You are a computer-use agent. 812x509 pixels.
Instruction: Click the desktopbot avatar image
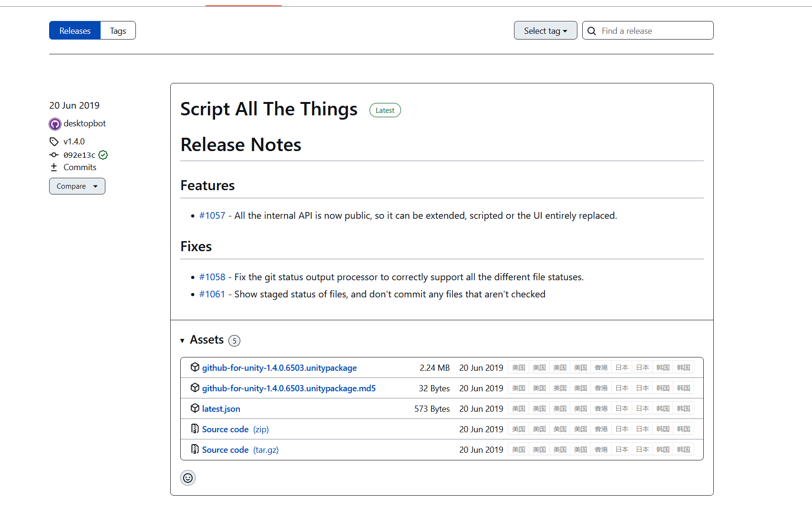coord(55,124)
